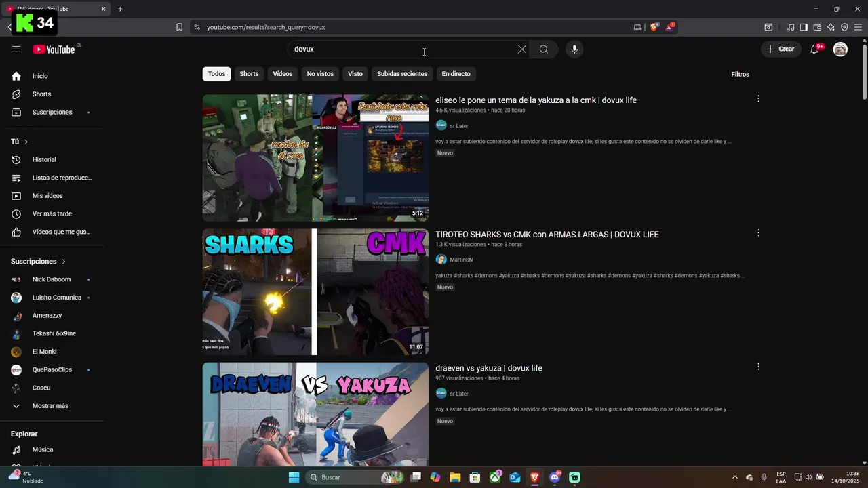Click the Crear button

click(x=780, y=49)
